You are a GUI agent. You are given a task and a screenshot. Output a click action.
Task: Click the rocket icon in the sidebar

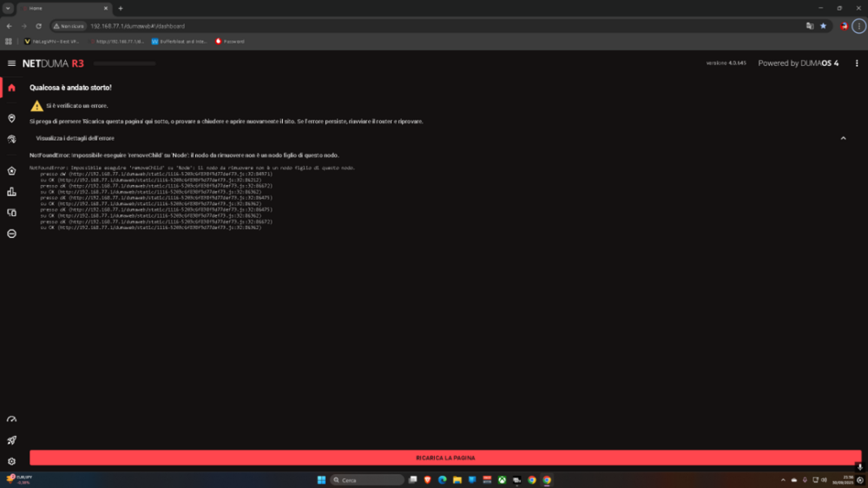[11, 441]
